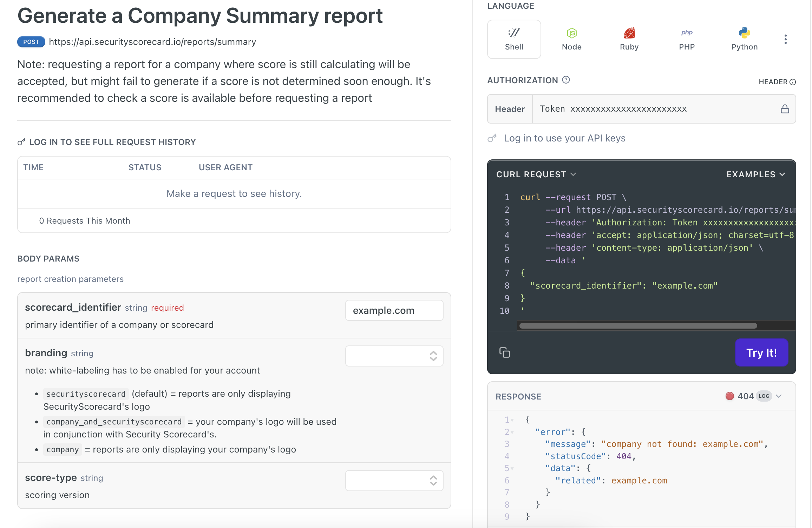Open more languages three-dot menu
Screen dimensions: 812x528
pyautogui.click(x=786, y=39)
